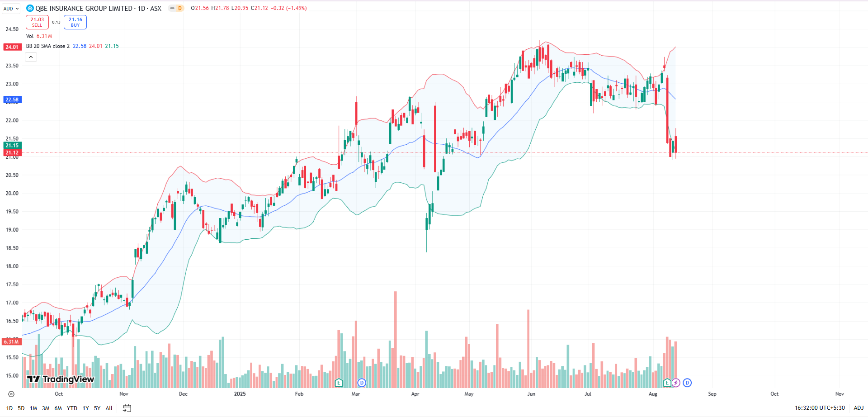Toggle ADJ adjusted data setting
Image resolution: width=868 pixels, height=417 pixels.
click(x=858, y=408)
